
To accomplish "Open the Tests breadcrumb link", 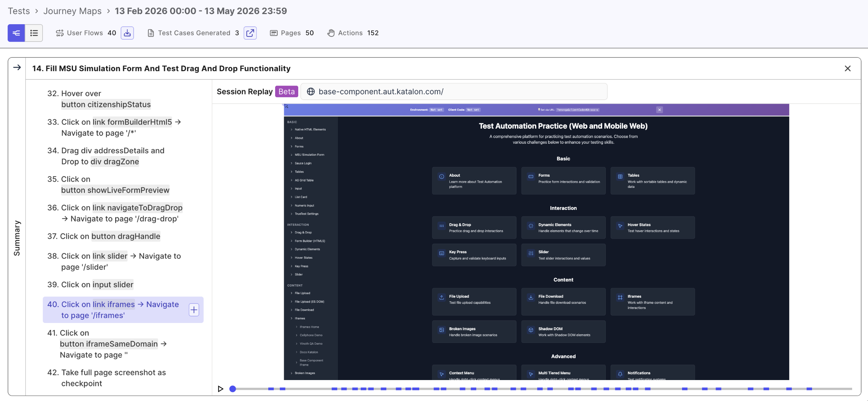I will pos(19,11).
